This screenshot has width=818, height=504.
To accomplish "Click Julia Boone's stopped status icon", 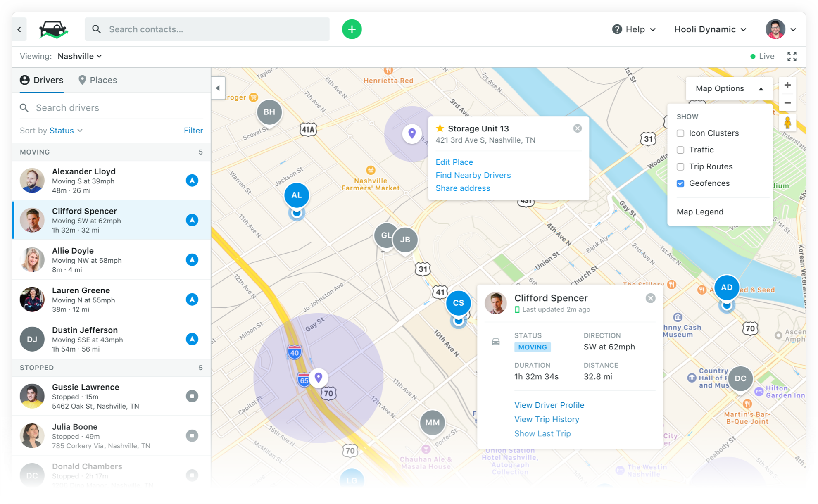I will 192,436.
